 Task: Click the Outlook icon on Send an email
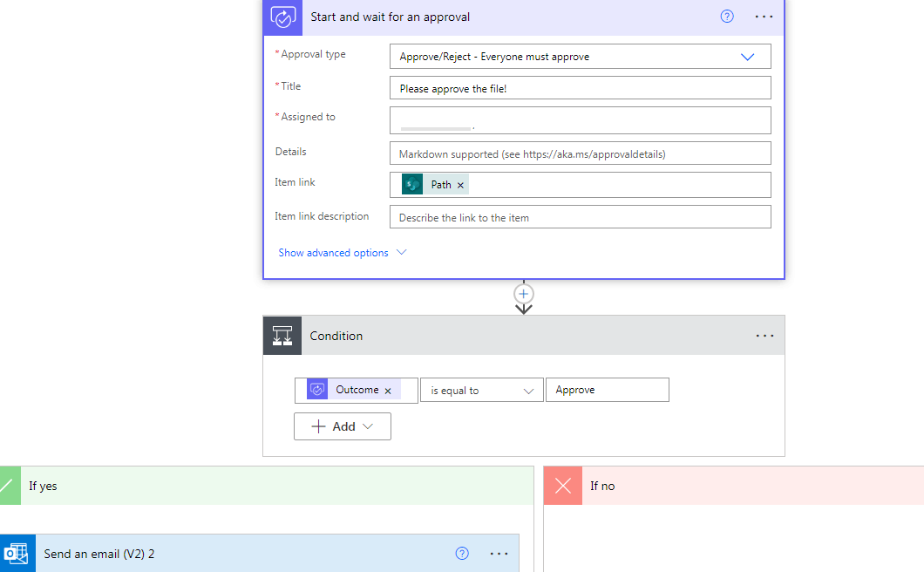(17, 554)
